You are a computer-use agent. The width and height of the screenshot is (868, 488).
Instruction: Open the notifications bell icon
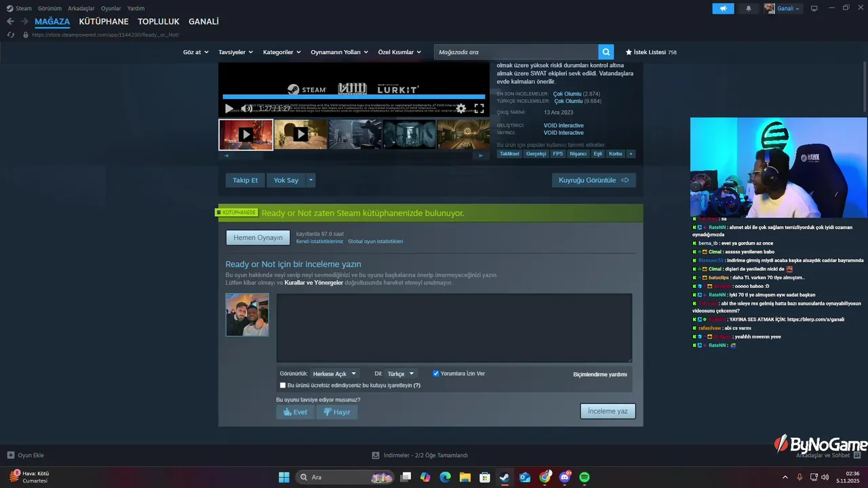click(x=749, y=8)
